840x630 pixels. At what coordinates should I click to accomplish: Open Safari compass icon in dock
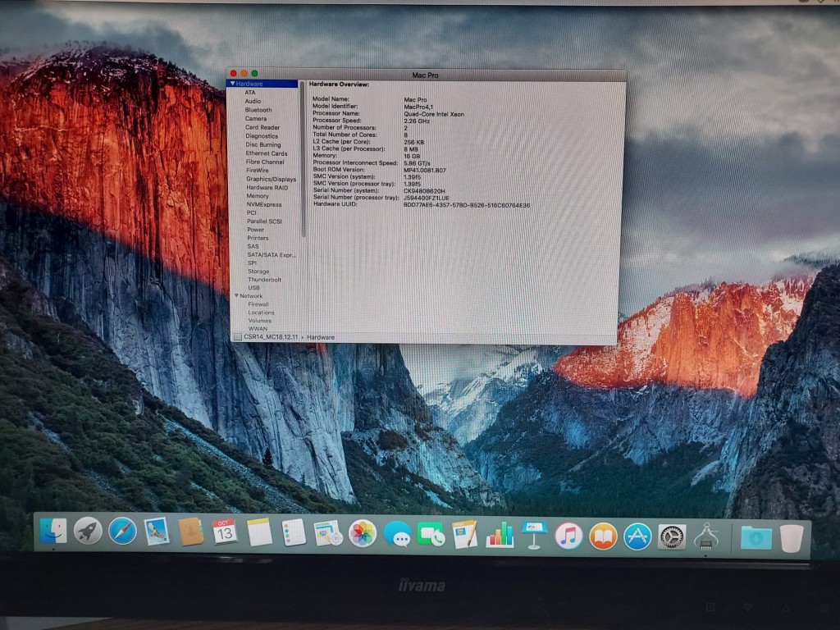pos(122,532)
